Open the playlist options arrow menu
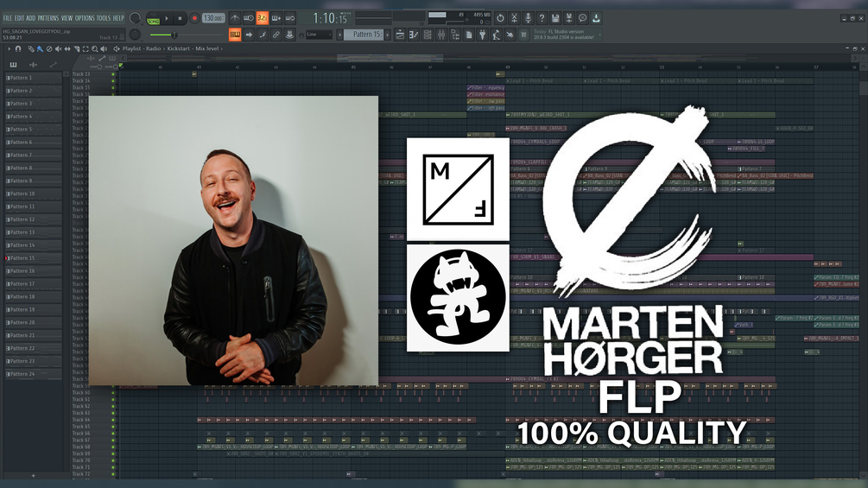Image resolution: width=868 pixels, height=488 pixels. point(9,48)
